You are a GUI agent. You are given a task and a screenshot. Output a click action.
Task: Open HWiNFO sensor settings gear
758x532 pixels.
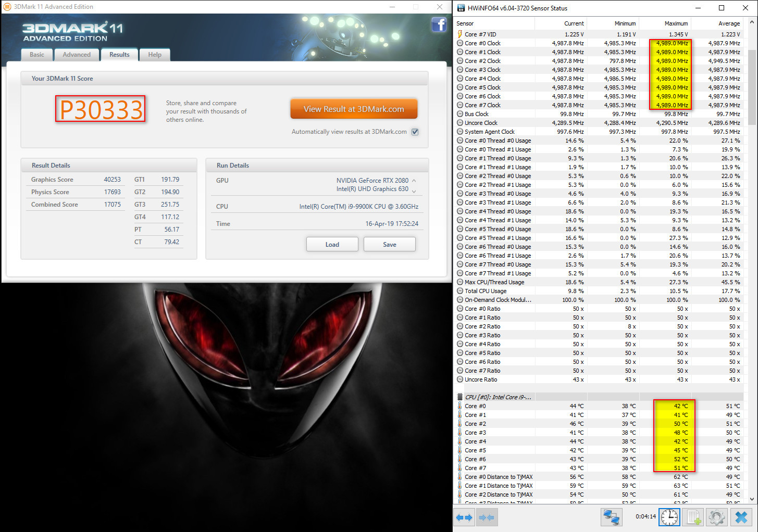pyautogui.click(x=717, y=517)
